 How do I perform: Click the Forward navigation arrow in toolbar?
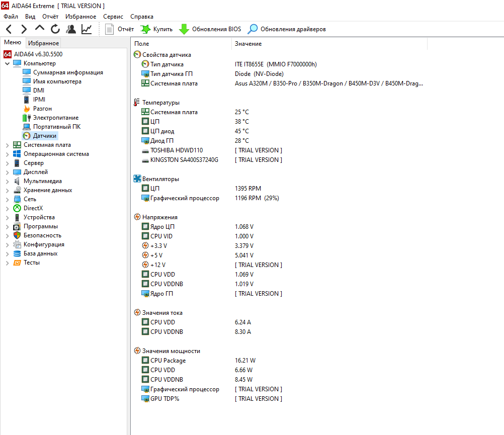(24, 29)
